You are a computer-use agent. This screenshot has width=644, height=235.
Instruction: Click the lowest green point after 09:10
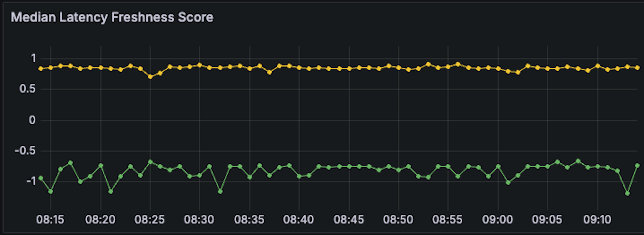coord(627,193)
